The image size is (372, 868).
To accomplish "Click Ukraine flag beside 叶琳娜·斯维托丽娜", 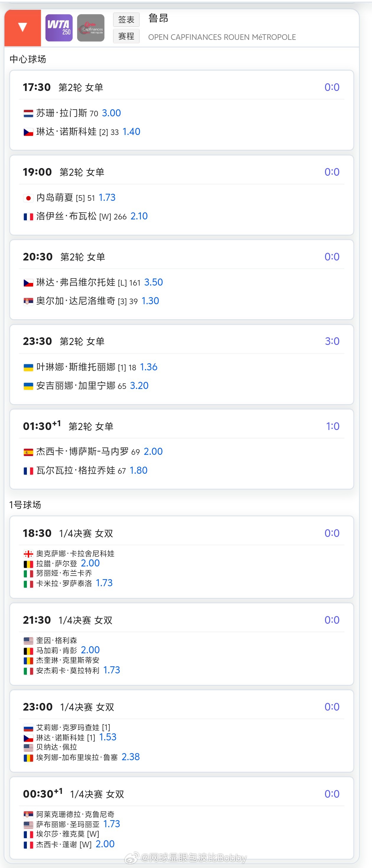I will point(28,368).
